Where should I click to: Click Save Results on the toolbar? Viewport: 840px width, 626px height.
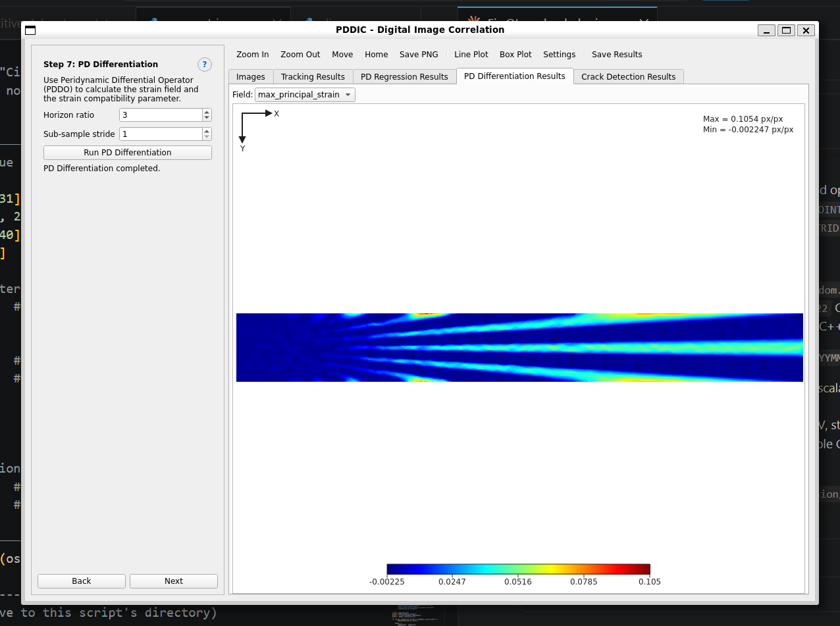617,55
